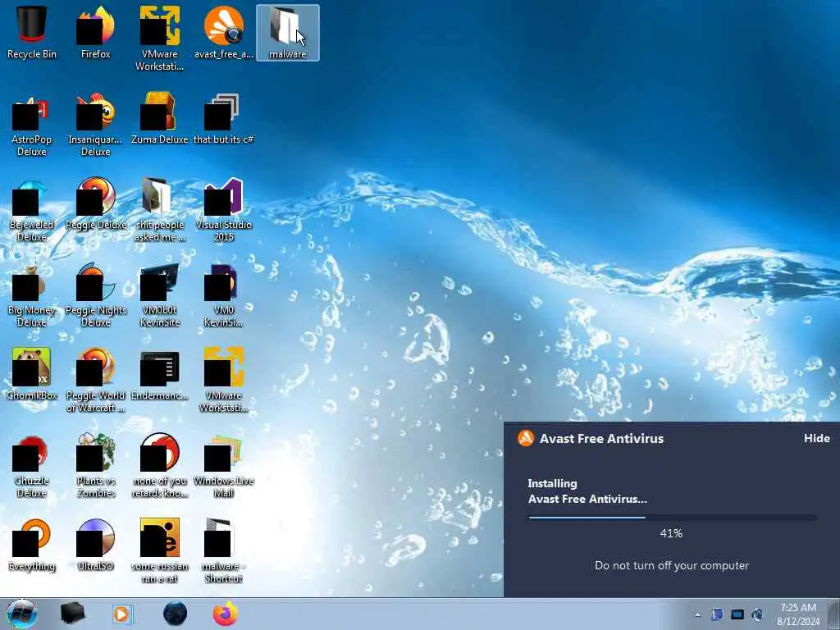
Task: Launch the Zuma Deluxe shortcut
Action: (160, 118)
